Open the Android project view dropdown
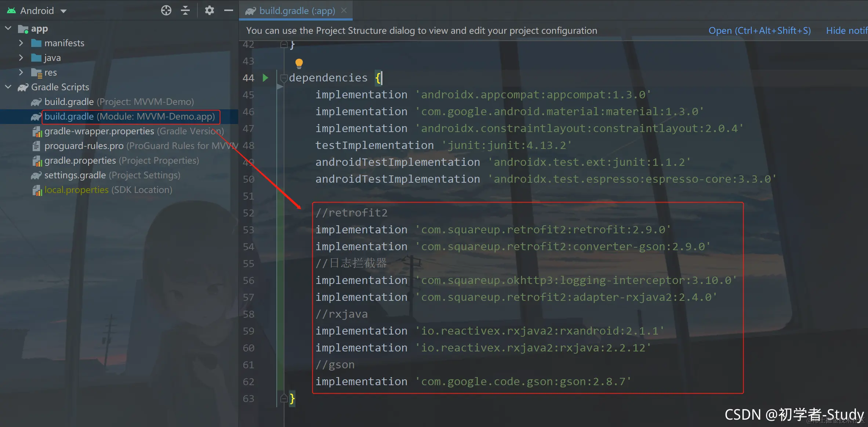Screen dimensions: 868x427 (x=63, y=10)
